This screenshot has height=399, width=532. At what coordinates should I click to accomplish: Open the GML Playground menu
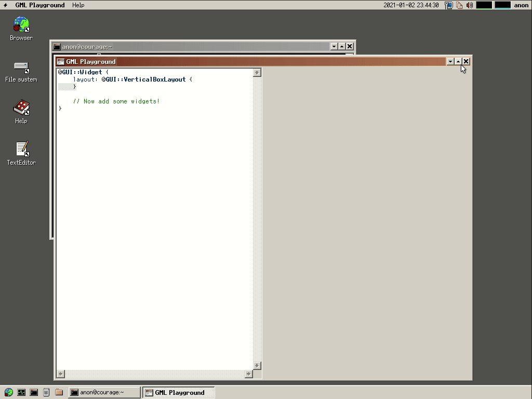point(40,5)
